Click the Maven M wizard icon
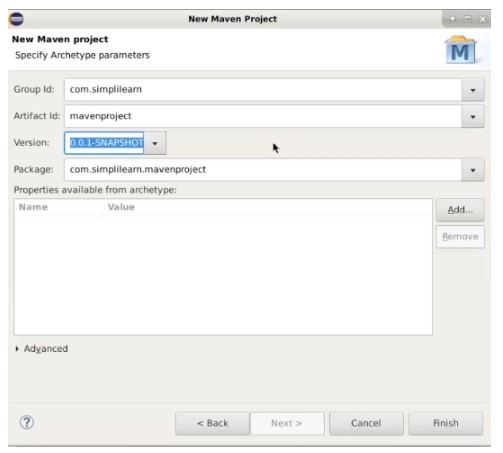 460,50
